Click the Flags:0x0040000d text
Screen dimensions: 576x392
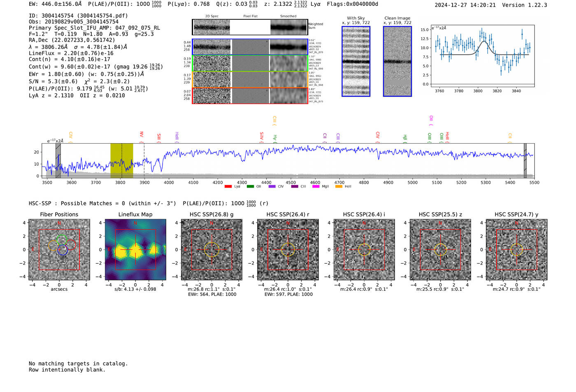click(x=353, y=4)
